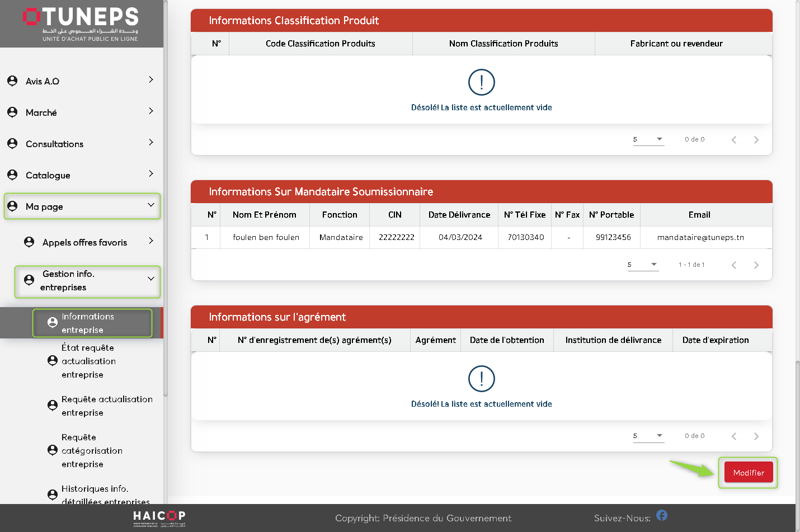This screenshot has height=532, width=800.
Task: Click the user icon beside Avis A.O
Action: (12, 81)
